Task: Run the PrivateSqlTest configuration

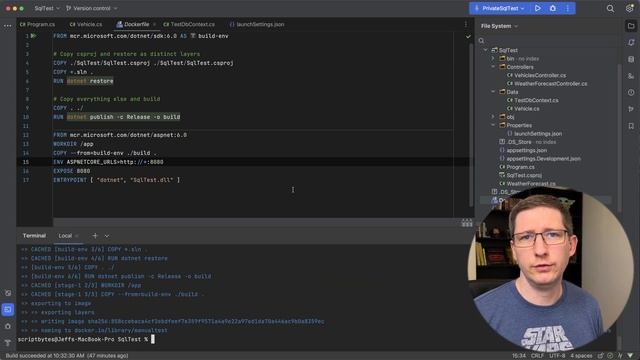Action: click(538, 8)
